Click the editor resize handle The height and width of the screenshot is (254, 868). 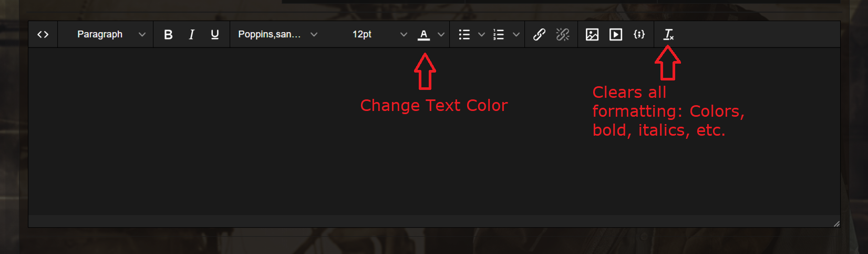836,224
